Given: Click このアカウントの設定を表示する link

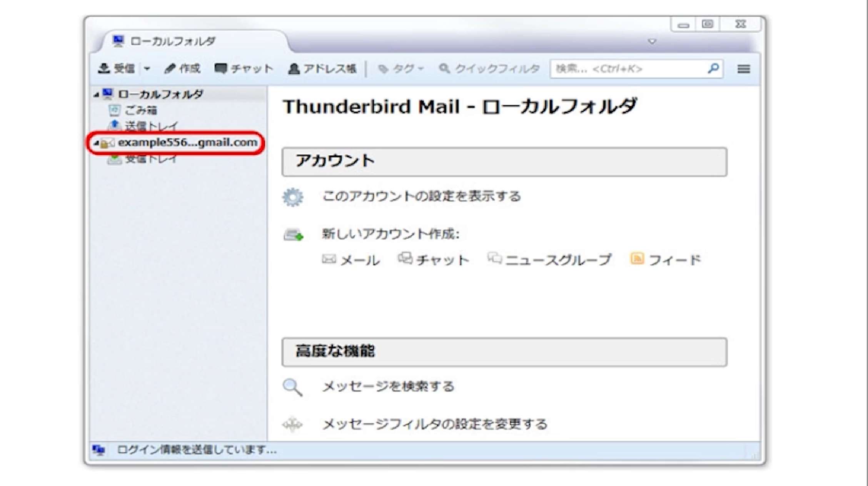Looking at the screenshot, I should tap(421, 196).
